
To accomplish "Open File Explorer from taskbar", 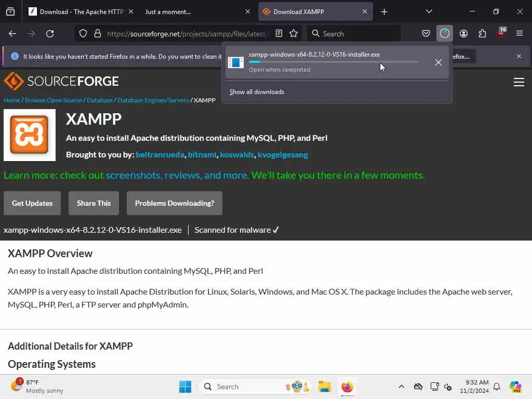I will 324,387.
